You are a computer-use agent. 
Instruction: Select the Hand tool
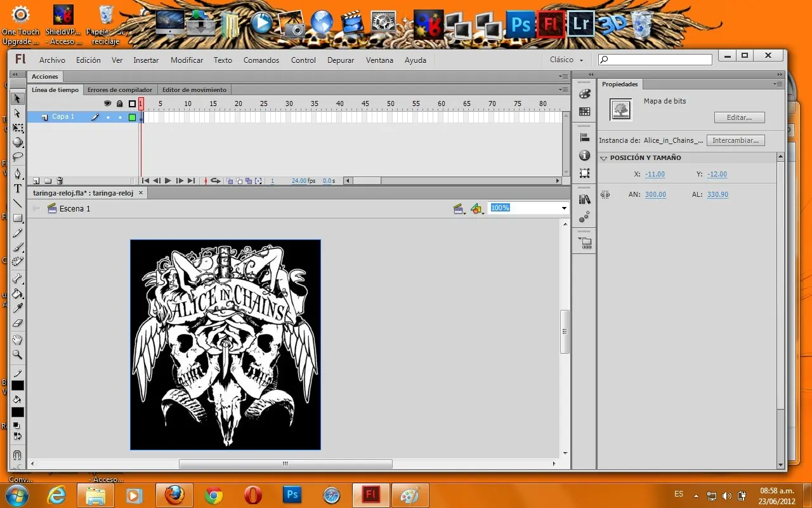(x=18, y=340)
